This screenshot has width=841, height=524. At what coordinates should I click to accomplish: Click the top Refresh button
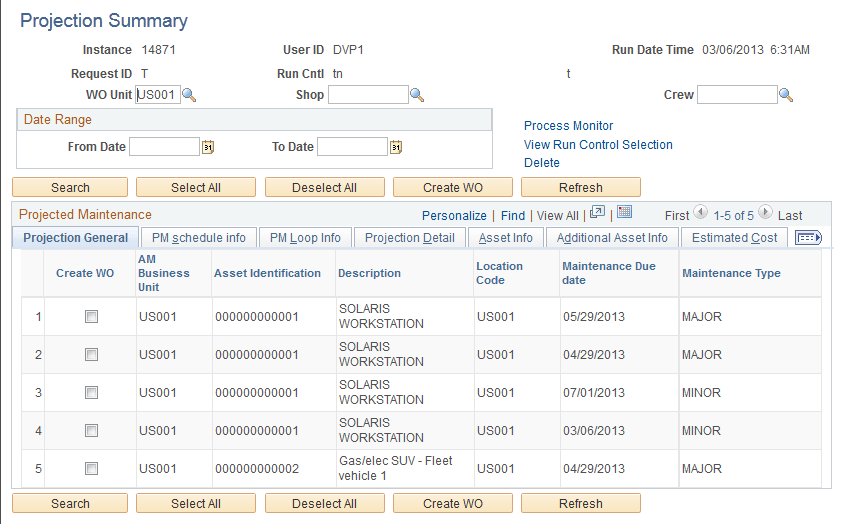click(x=581, y=188)
